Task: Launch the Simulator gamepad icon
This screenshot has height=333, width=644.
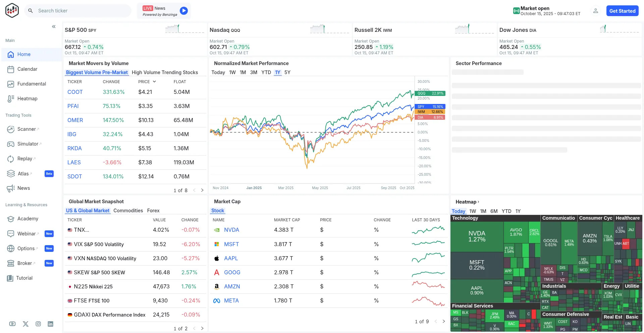Action: 11,144
